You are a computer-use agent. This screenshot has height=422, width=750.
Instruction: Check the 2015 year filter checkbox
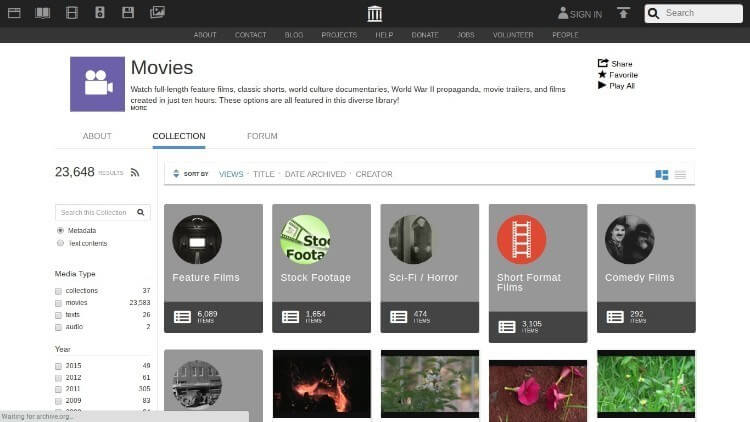pyautogui.click(x=58, y=366)
